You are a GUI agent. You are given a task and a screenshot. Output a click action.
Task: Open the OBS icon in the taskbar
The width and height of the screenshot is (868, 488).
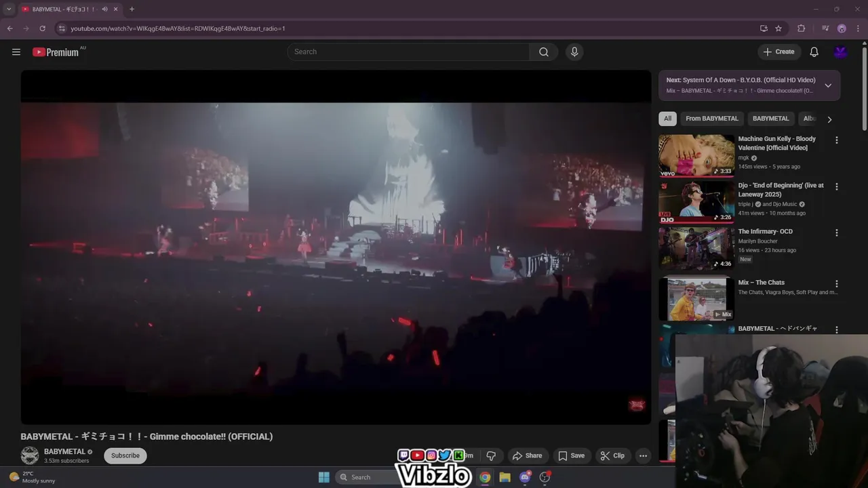coord(545,477)
